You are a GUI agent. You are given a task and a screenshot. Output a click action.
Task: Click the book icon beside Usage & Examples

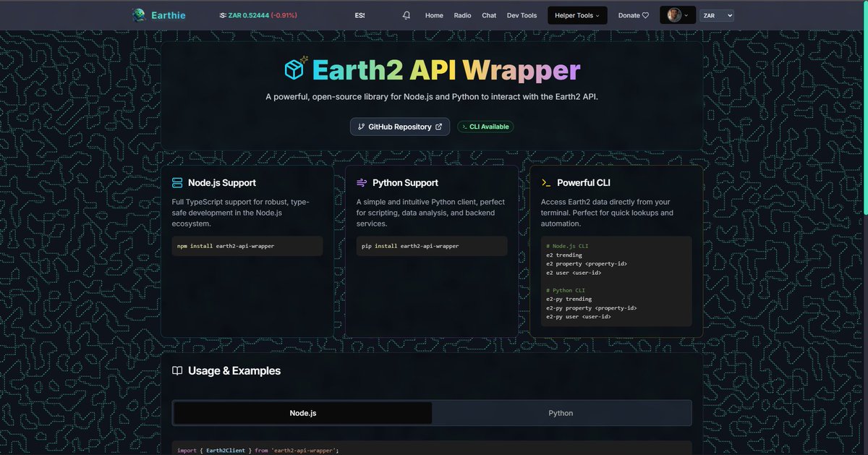pos(177,371)
